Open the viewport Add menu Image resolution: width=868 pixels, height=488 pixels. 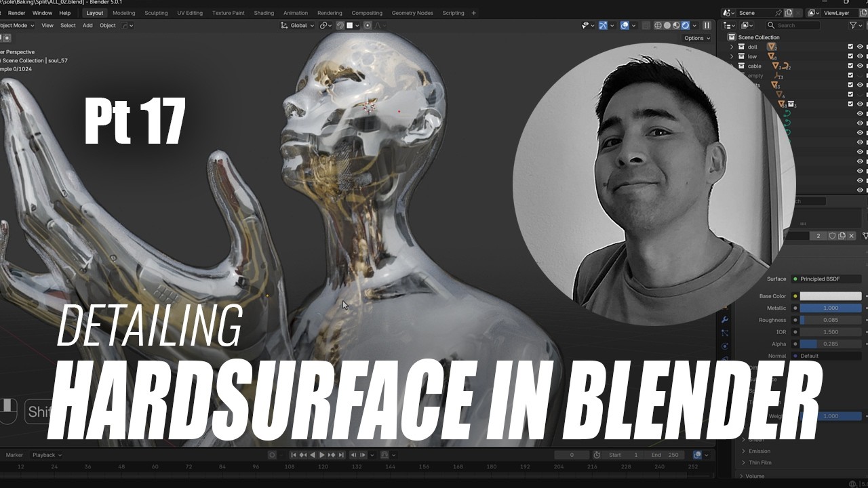point(87,26)
